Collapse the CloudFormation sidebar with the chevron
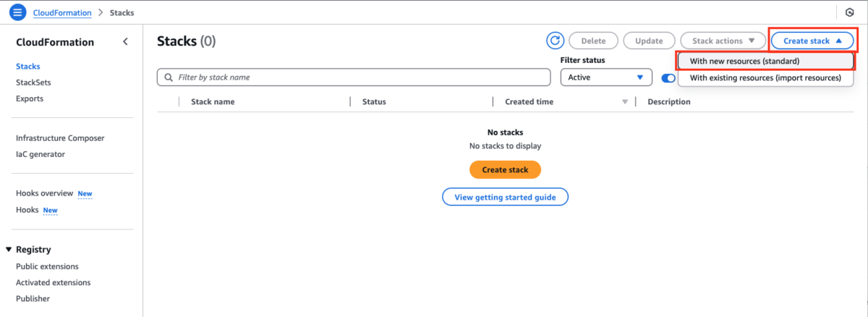The image size is (868, 317). pos(125,42)
